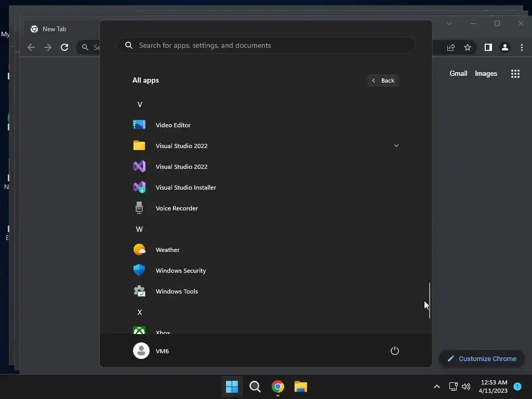Open the Visual Studio 2022 folder icon
The height and width of the screenshot is (399, 532).
(139, 145)
